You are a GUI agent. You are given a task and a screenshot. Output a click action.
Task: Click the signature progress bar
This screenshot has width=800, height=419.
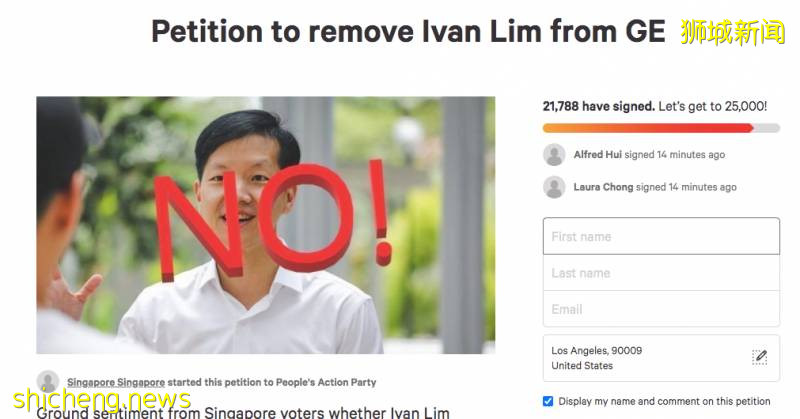[x=661, y=128]
